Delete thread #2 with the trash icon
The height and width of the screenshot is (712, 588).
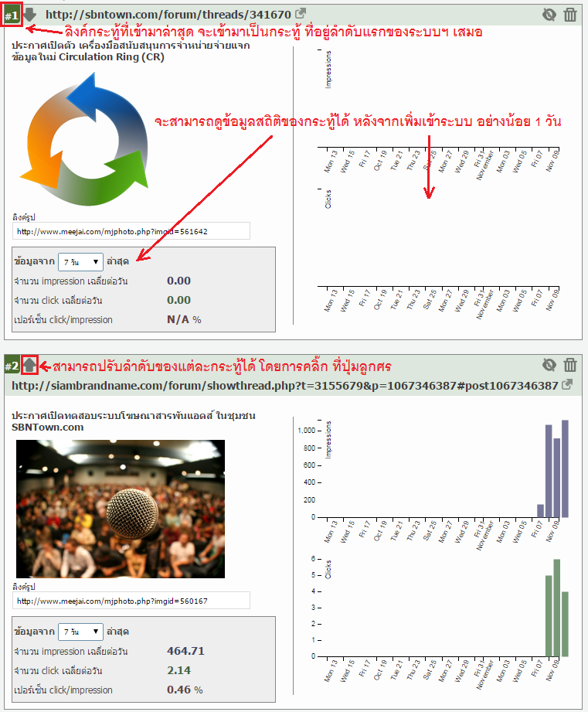pyautogui.click(x=570, y=365)
